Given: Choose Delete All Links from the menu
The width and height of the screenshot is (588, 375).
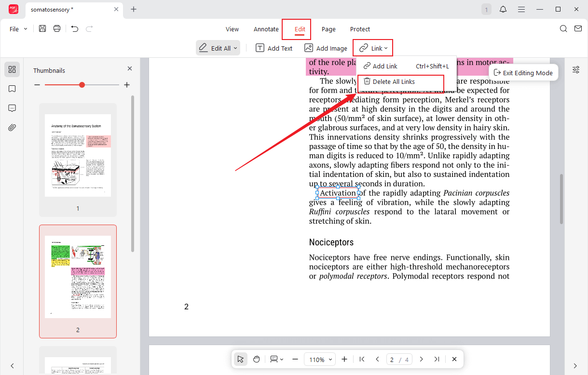Looking at the screenshot, I should coord(393,81).
